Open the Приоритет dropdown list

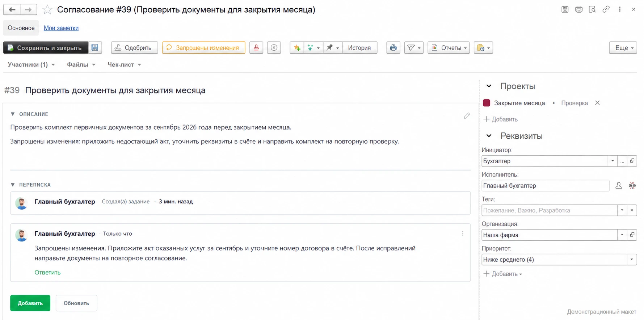tap(632, 260)
